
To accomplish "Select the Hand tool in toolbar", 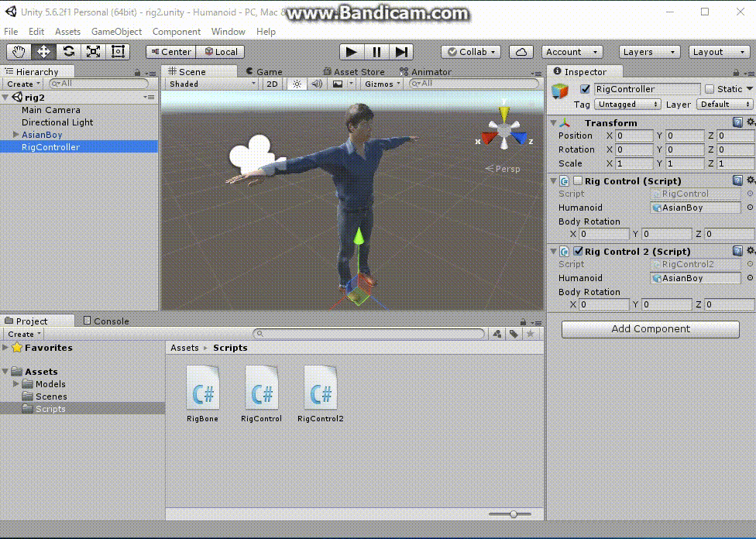I will (x=19, y=52).
